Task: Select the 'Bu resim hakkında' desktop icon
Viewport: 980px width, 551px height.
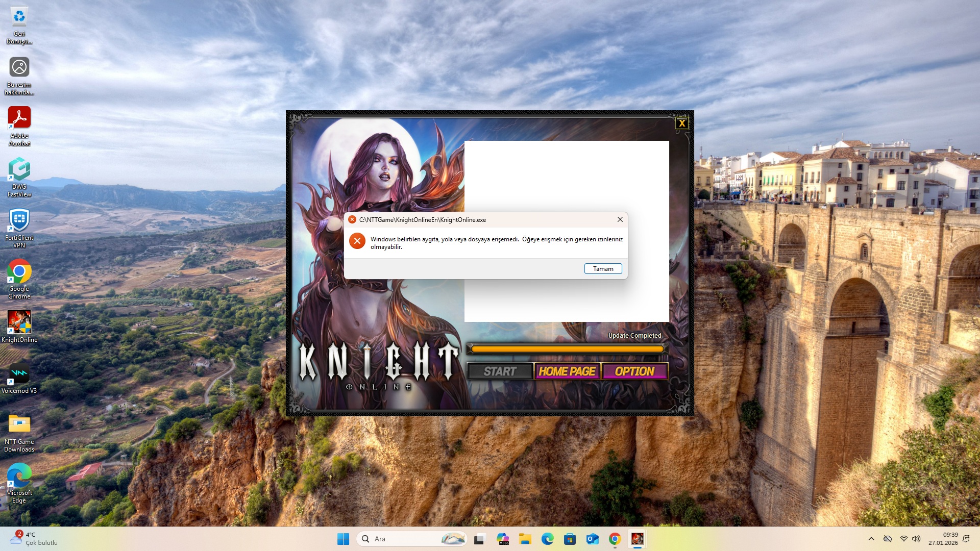Action: click(19, 76)
